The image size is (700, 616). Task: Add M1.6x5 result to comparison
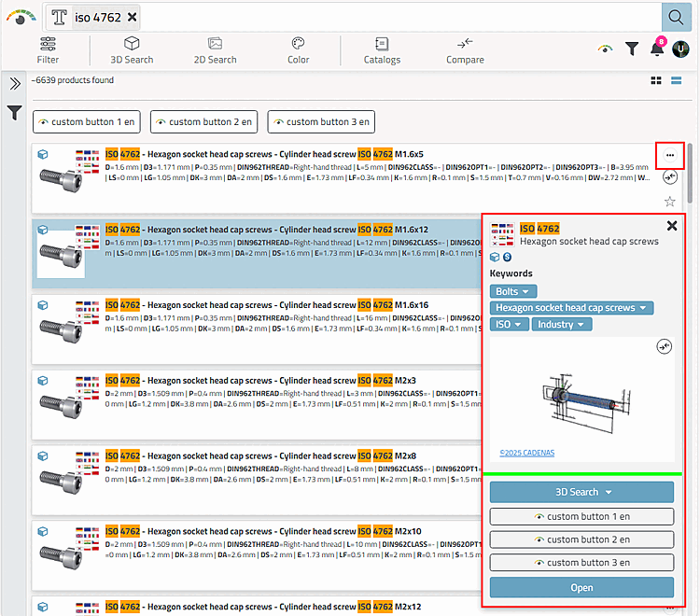(x=669, y=177)
